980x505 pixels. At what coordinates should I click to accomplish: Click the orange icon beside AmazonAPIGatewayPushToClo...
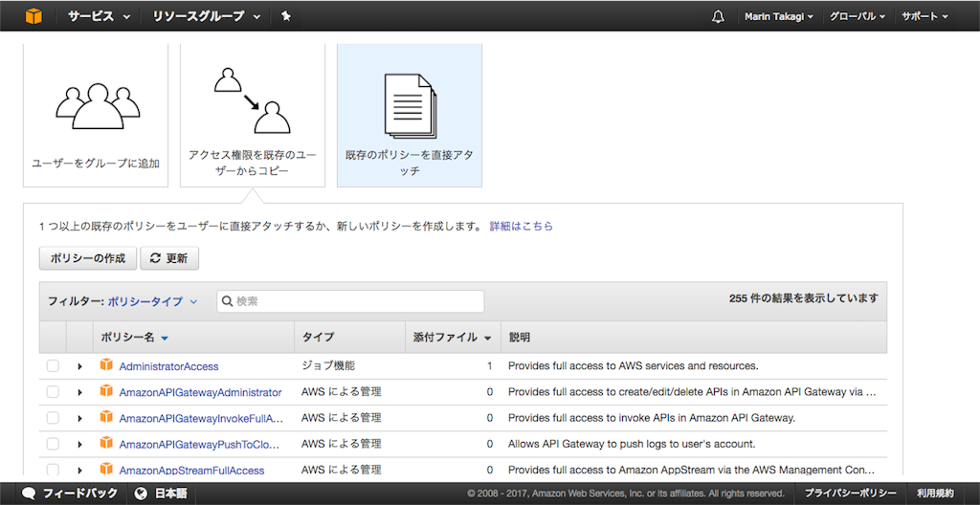[x=106, y=443]
